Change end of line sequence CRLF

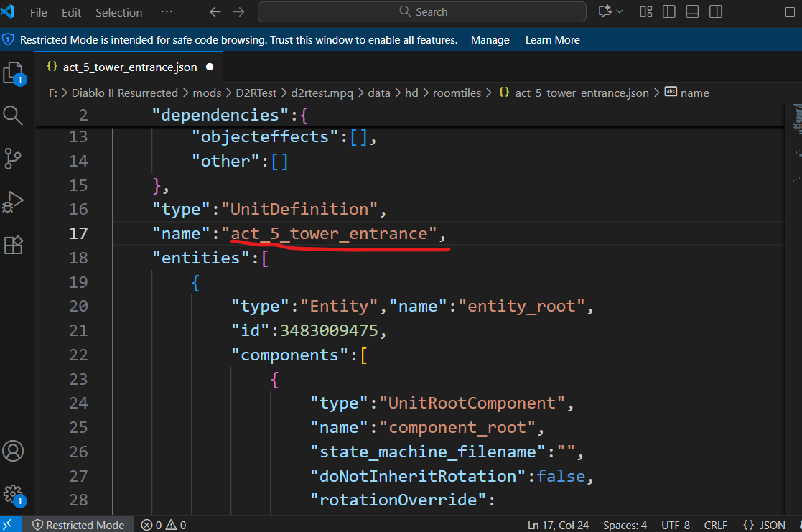(x=716, y=526)
